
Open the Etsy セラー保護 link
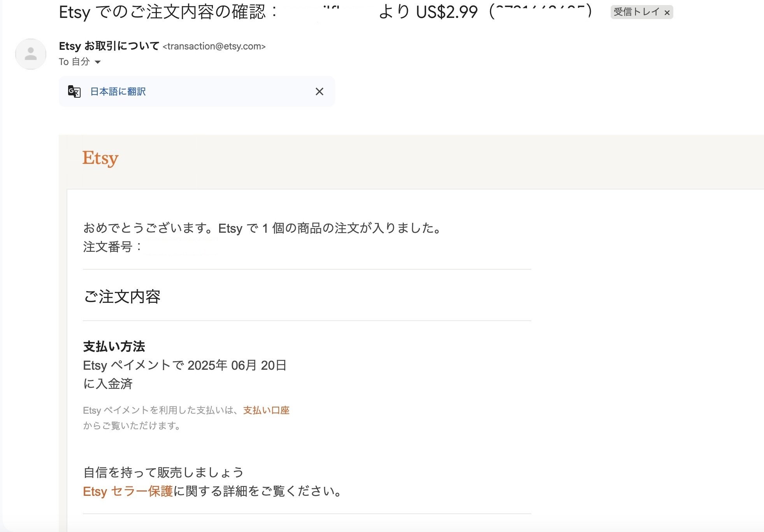pyautogui.click(x=128, y=491)
